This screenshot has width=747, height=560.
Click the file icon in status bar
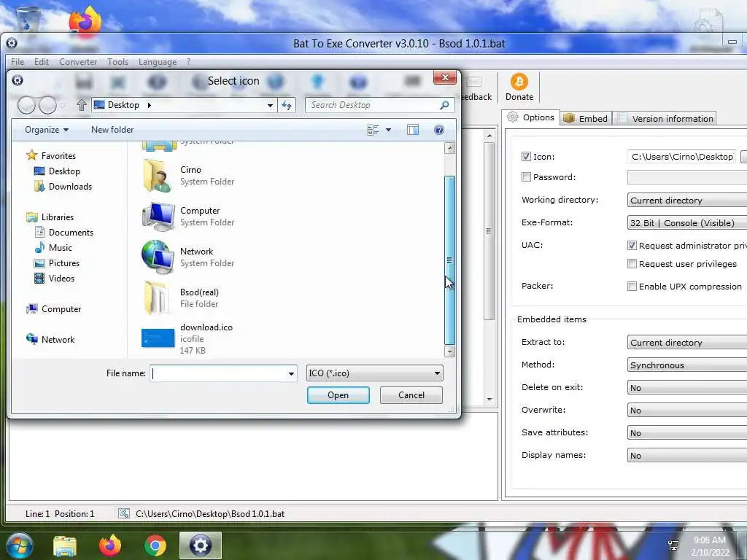(x=124, y=513)
